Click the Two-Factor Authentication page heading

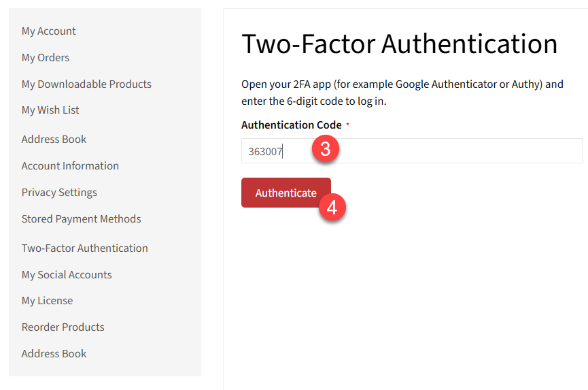coord(400,44)
